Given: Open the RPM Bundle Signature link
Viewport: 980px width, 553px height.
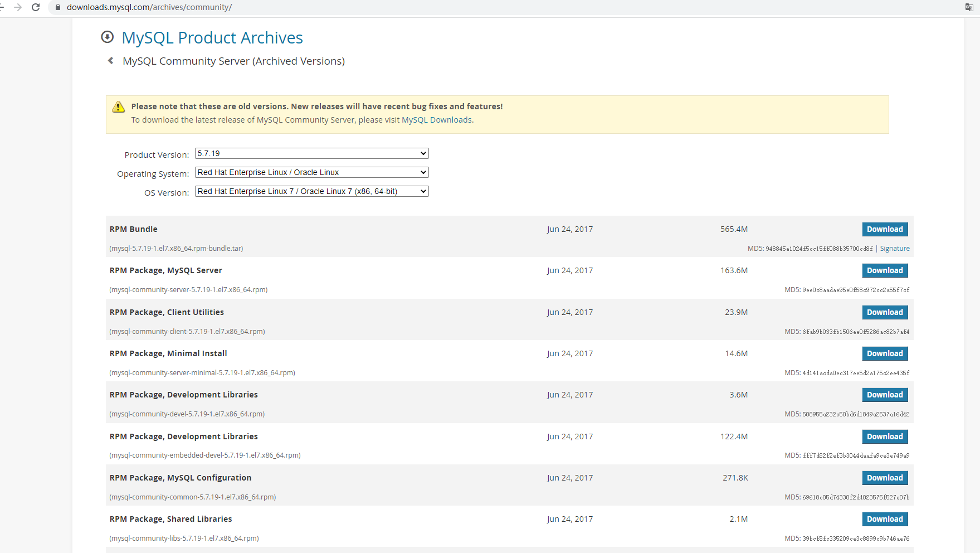Looking at the screenshot, I should 895,249.
